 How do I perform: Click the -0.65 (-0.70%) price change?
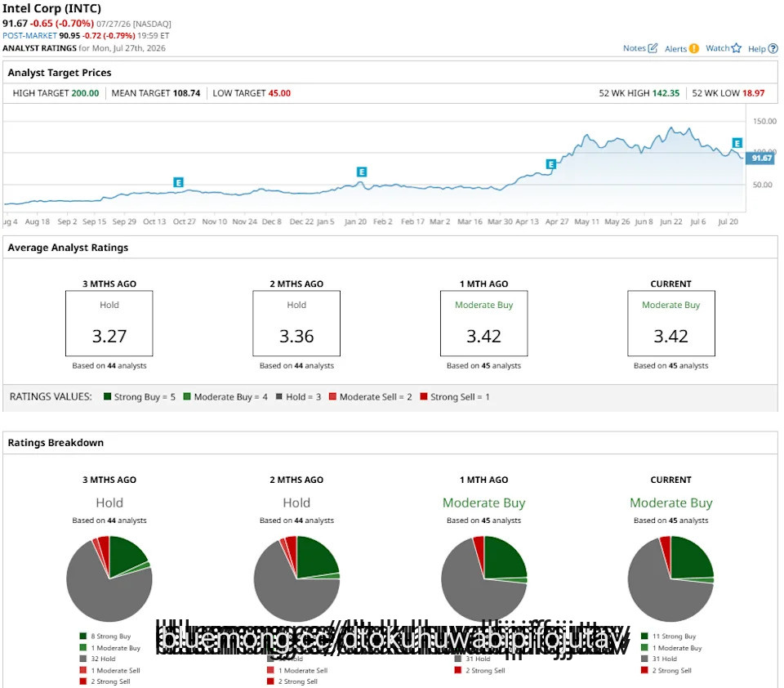(x=62, y=24)
